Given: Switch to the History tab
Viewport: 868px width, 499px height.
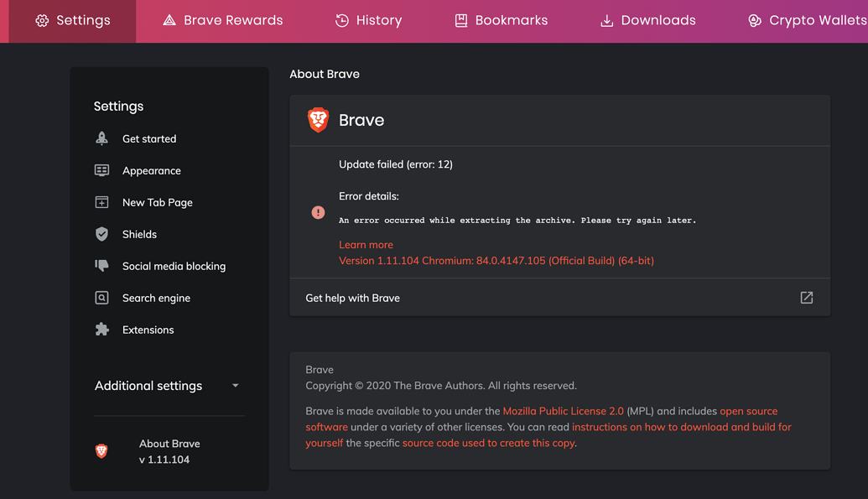Looking at the screenshot, I should pyautogui.click(x=368, y=20).
